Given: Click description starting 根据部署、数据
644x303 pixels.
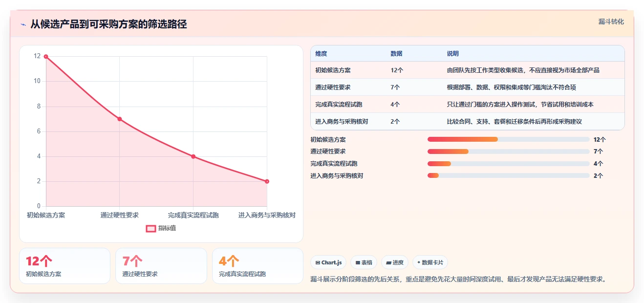Looking at the screenshot, I should [x=511, y=87].
